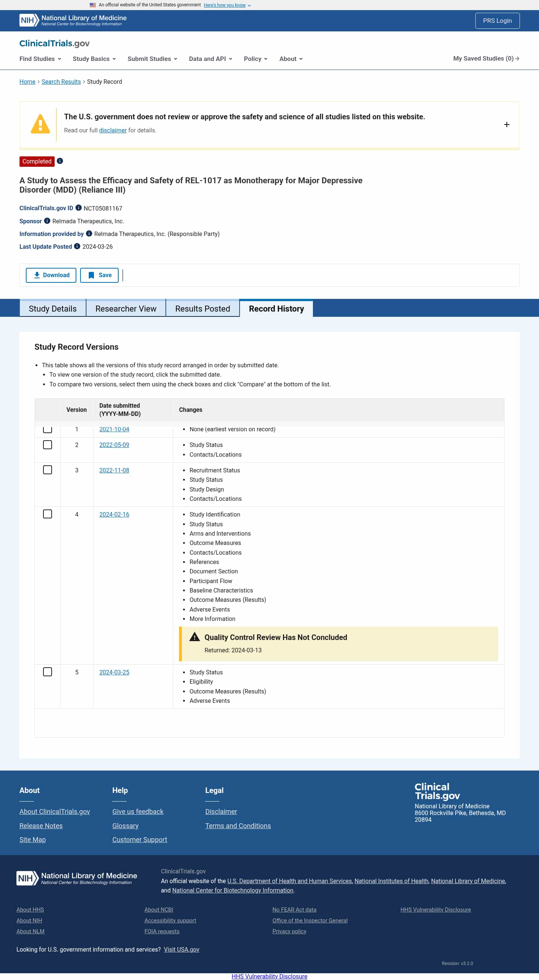Expand the disclaimer banner with plus sign
539x980 pixels.
[x=507, y=125]
